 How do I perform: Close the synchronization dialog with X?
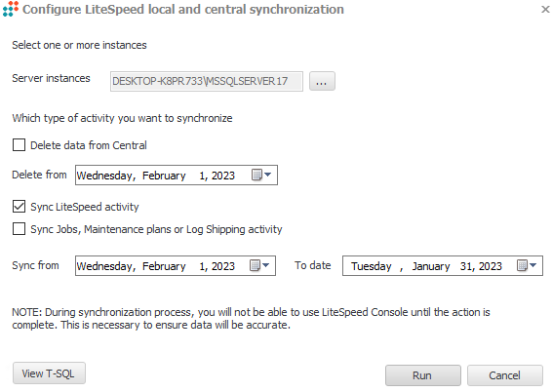tap(545, 9)
